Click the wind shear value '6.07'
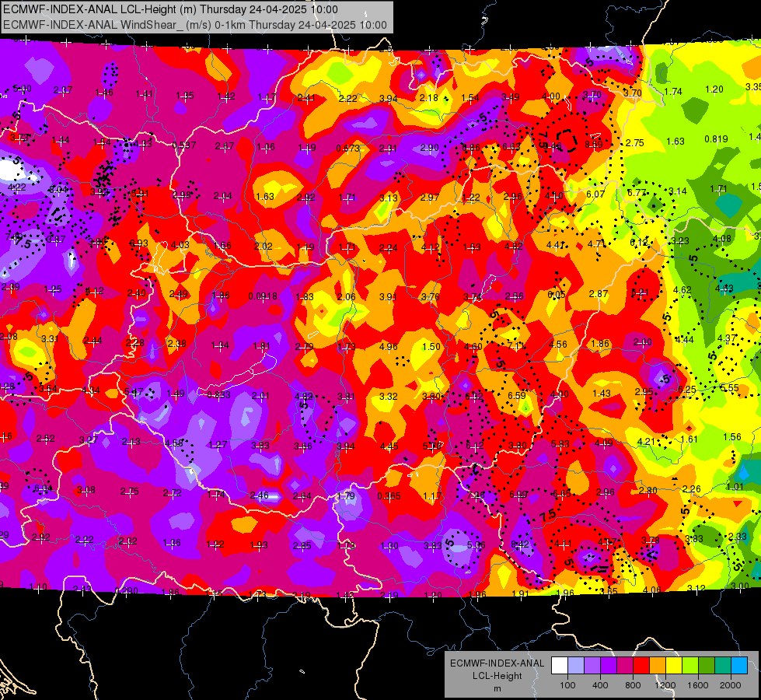This screenshot has height=700, width=761. (x=595, y=194)
